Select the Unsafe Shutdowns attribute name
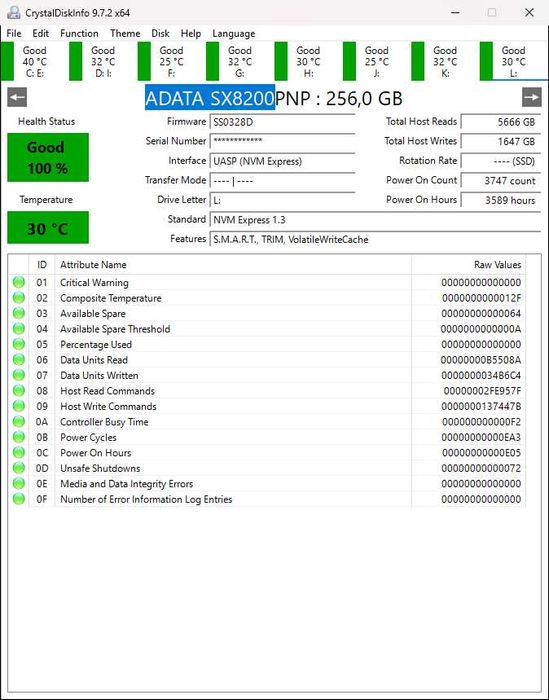 tap(100, 468)
